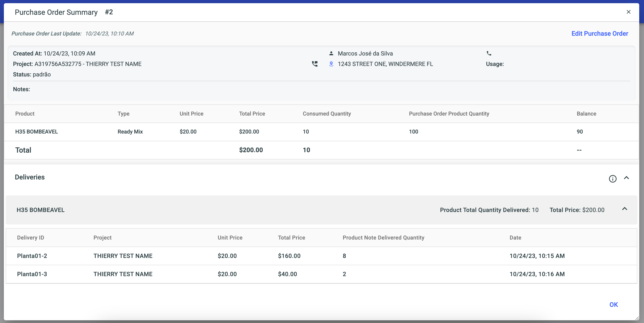Collapse the H35 BOMBEAVEL delivery group
The image size is (644, 323).
tap(624, 209)
